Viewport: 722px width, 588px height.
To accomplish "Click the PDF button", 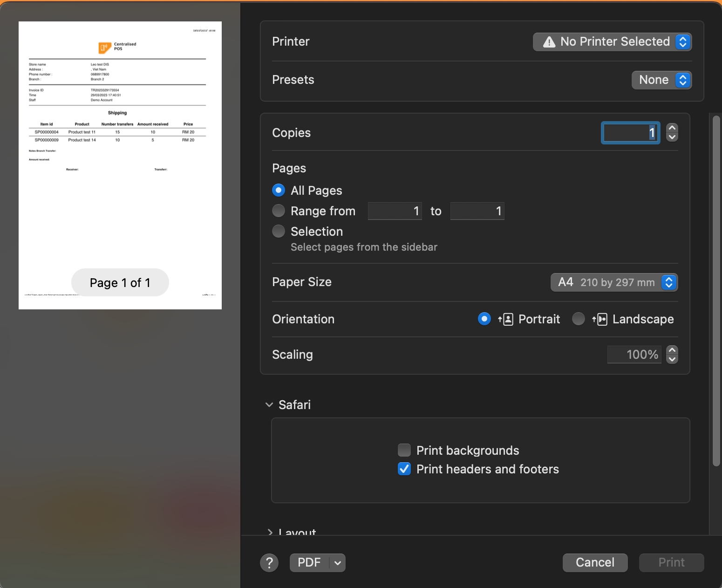I will [309, 563].
